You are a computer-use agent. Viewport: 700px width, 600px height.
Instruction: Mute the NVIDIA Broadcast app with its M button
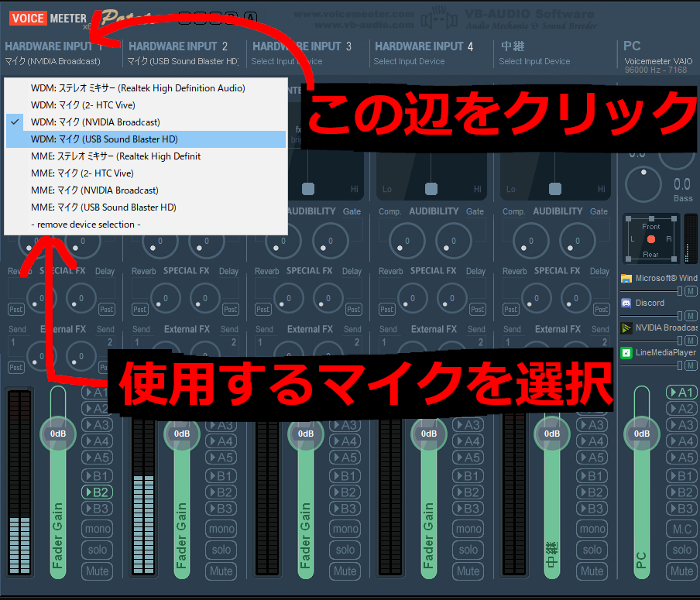tap(691, 341)
